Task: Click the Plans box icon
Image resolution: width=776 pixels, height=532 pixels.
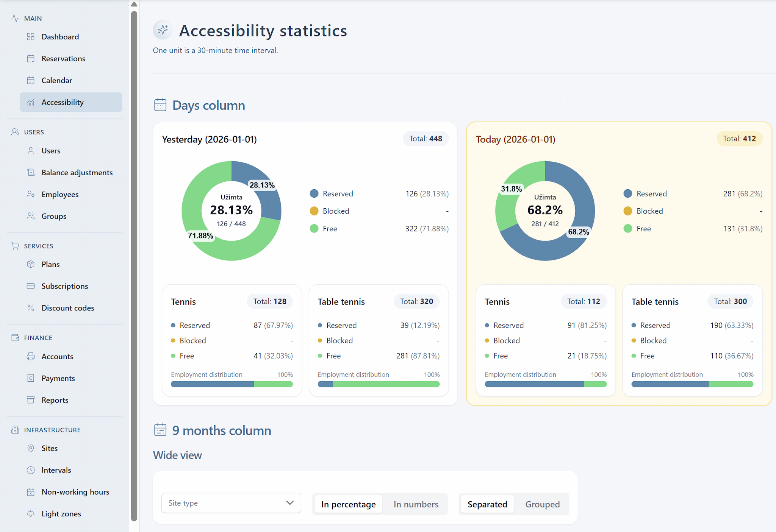Action: (x=31, y=264)
